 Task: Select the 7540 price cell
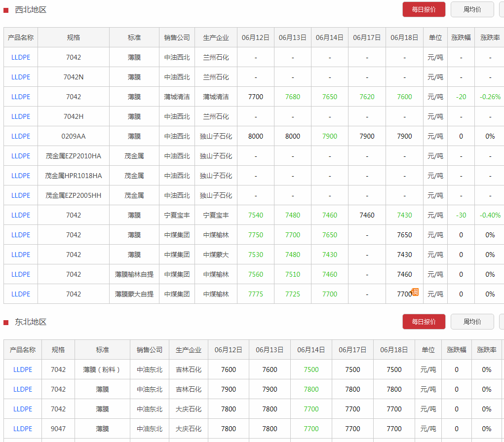pyautogui.click(x=256, y=215)
